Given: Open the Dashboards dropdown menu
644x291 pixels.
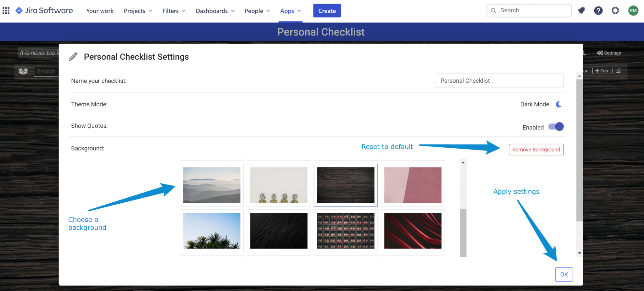Looking at the screenshot, I should tap(215, 11).
